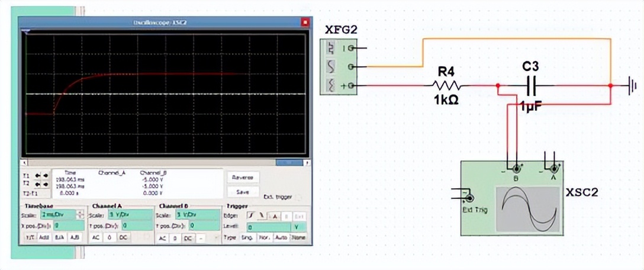Set Channel A coupling to DC
This screenshot has height=270, width=644.
(124, 237)
